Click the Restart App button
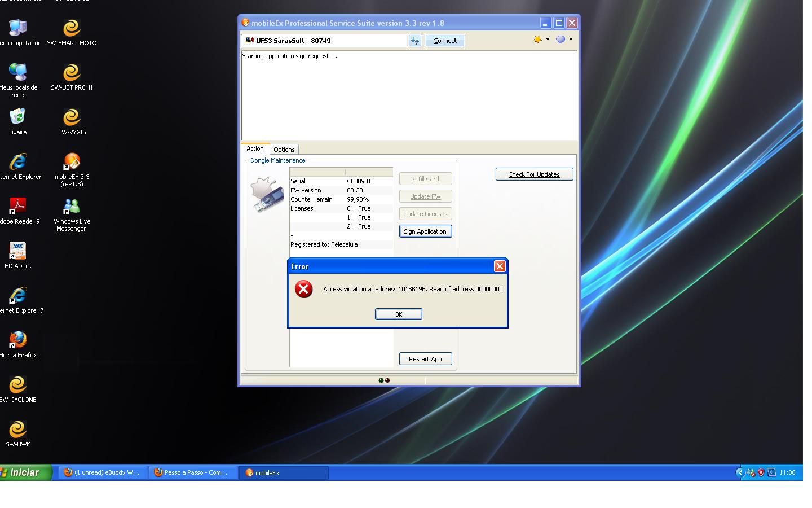812x508 pixels. click(425, 359)
